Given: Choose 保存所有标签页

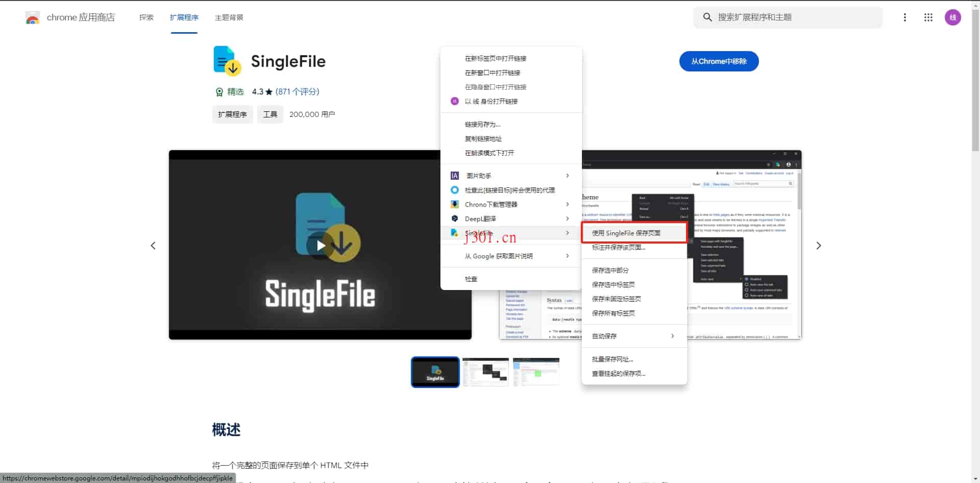Looking at the screenshot, I should [x=634, y=313].
